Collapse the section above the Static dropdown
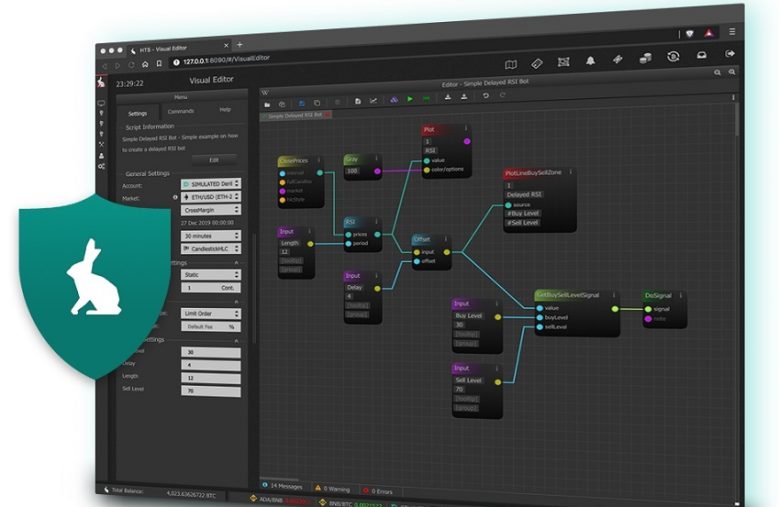This screenshot has width=780, height=507. [x=236, y=263]
